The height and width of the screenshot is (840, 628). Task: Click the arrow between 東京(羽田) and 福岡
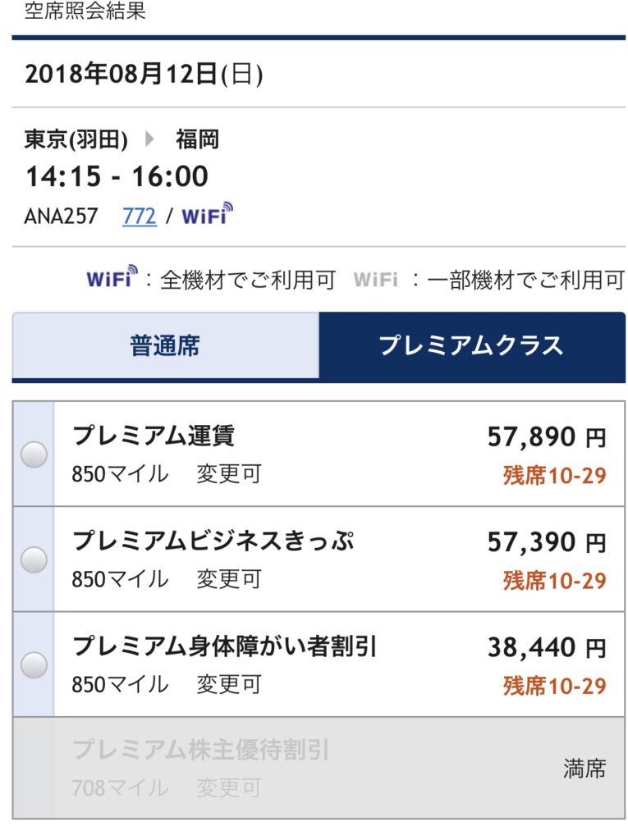(150, 139)
